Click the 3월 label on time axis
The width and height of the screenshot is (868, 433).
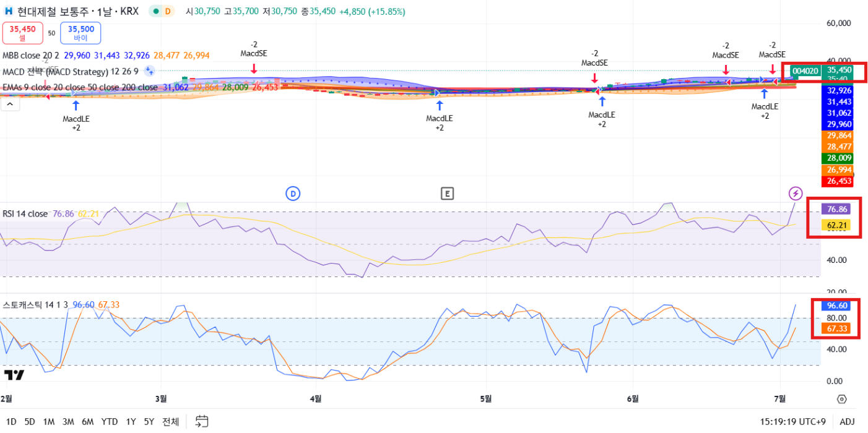(x=162, y=398)
